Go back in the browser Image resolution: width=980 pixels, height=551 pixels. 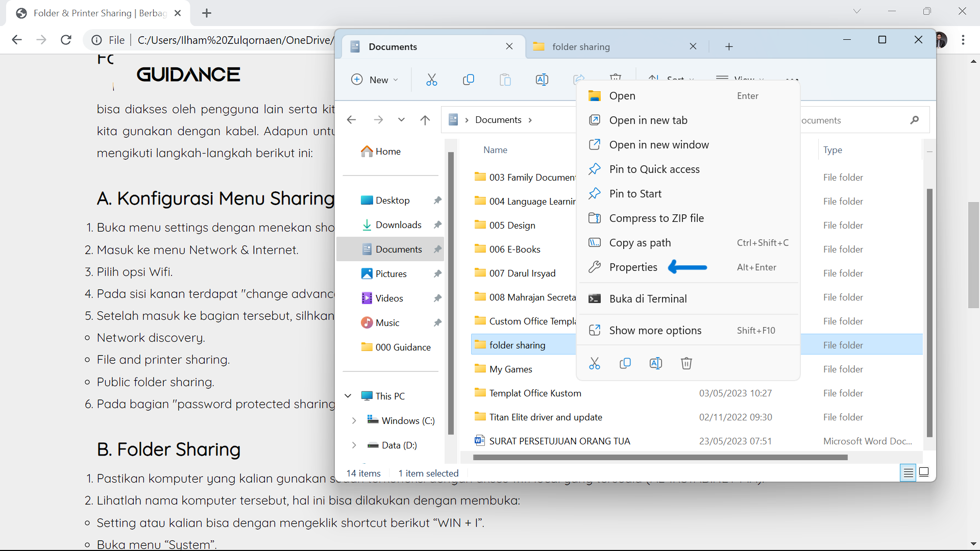tap(17, 40)
